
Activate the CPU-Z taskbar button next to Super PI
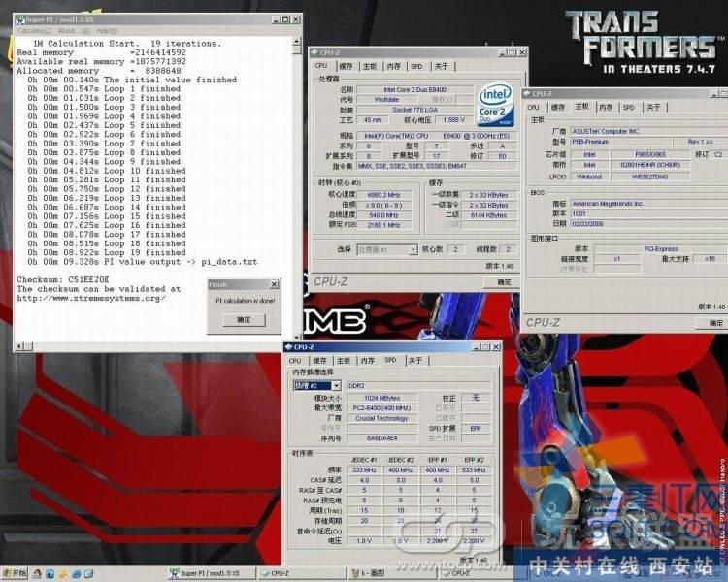[301, 574]
